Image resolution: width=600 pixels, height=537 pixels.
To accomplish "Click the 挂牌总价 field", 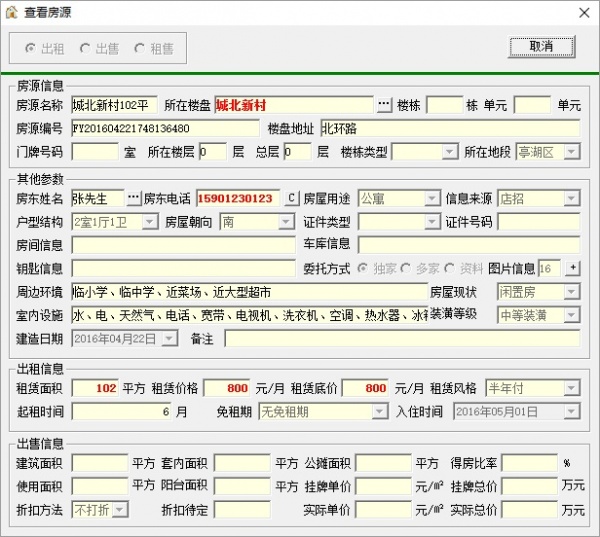I will pyautogui.click(x=530, y=486).
